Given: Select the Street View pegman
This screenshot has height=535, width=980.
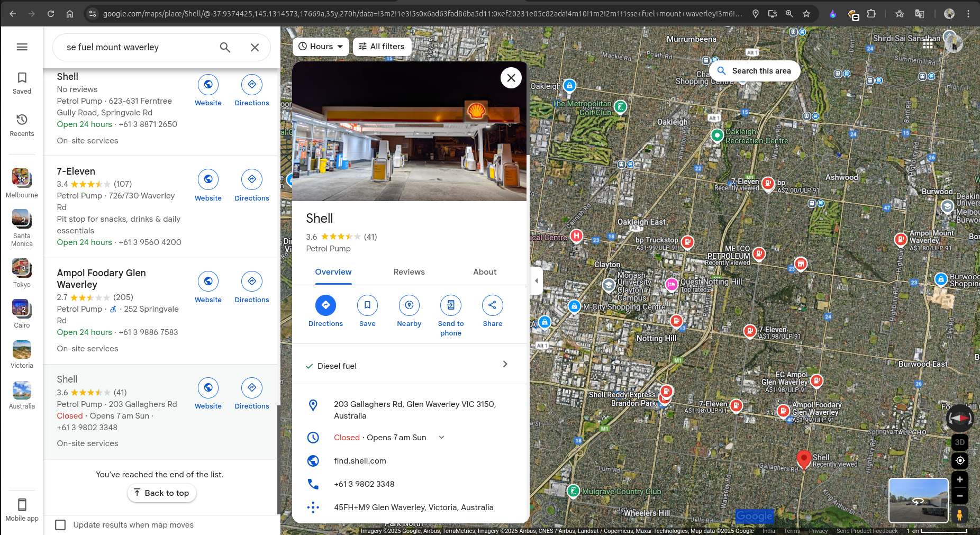Looking at the screenshot, I should [960, 514].
